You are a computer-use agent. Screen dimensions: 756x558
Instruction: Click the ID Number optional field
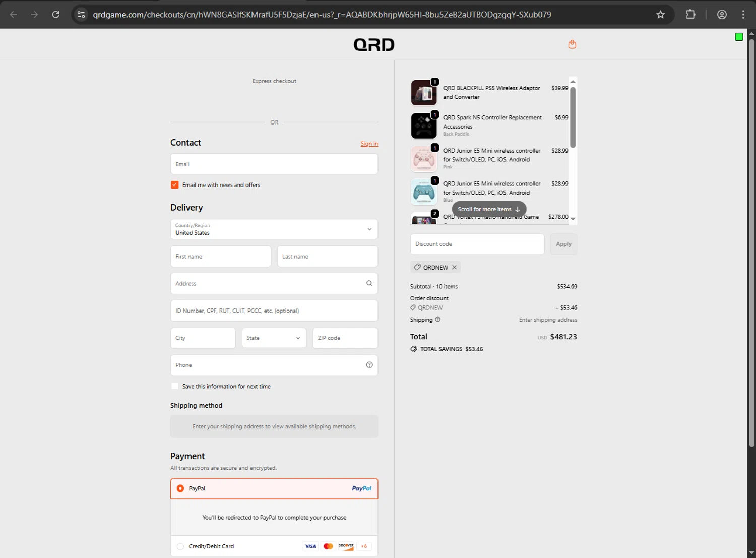point(274,311)
